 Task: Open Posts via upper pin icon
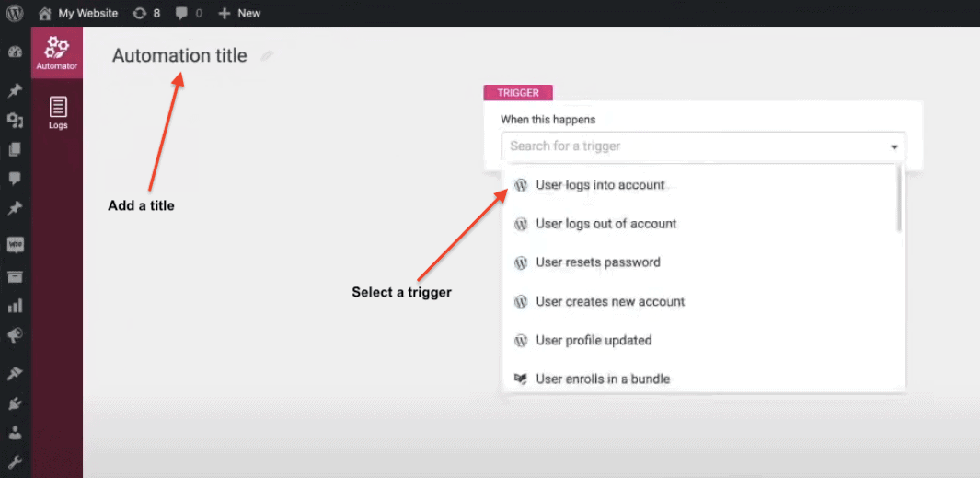(15, 91)
